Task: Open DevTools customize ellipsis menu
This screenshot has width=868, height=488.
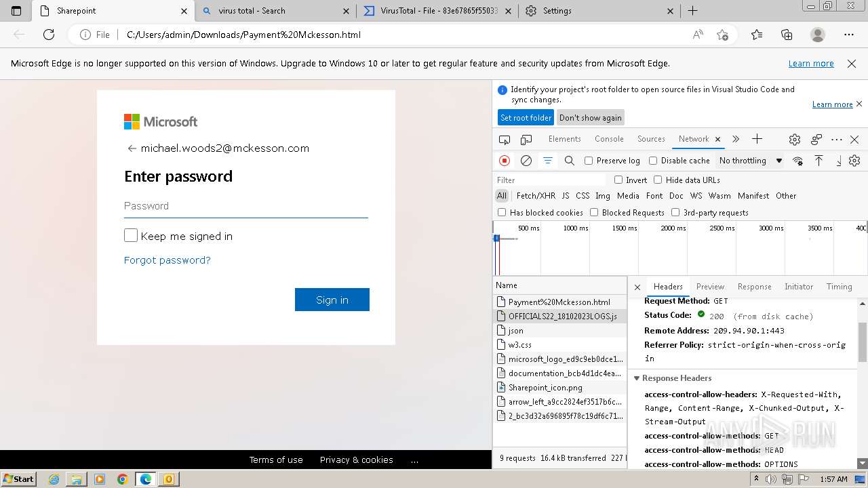Action: click(837, 139)
